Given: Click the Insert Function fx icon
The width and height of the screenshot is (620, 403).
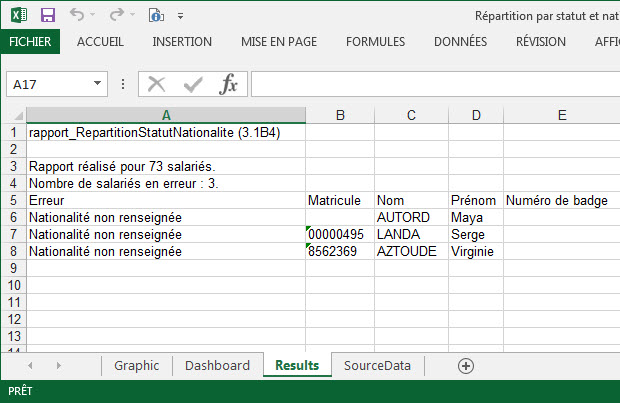Looking at the screenshot, I should (229, 84).
